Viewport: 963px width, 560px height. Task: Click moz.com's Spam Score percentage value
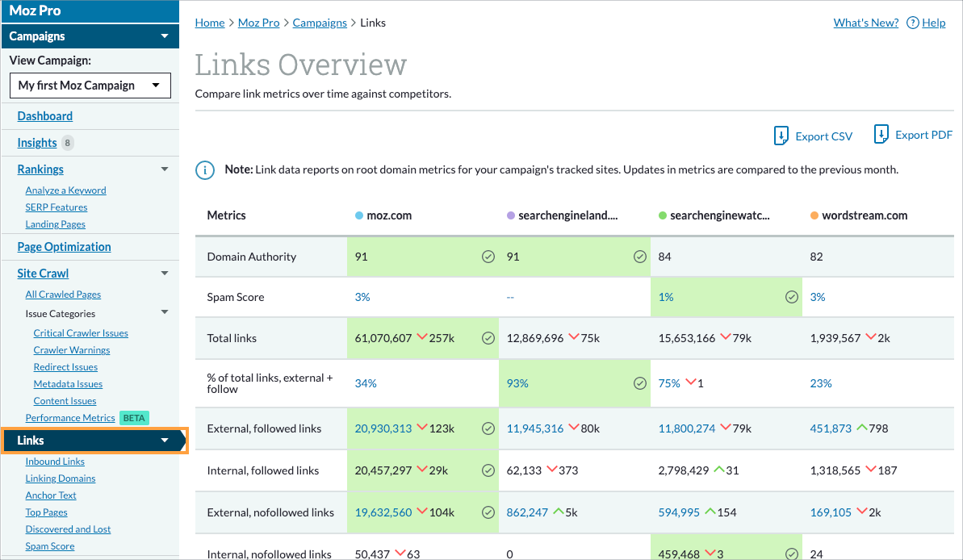coord(362,297)
